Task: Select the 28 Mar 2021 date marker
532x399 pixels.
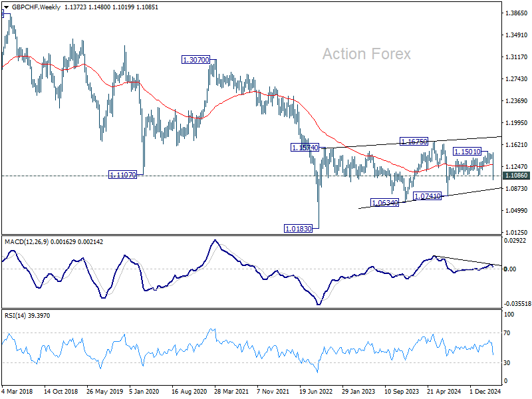Action: pos(231,392)
